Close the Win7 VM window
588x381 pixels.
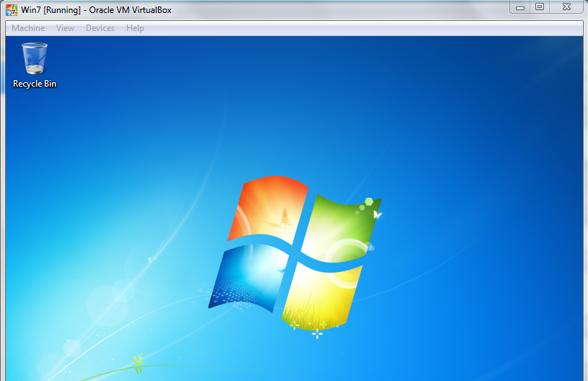click(x=567, y=7)
